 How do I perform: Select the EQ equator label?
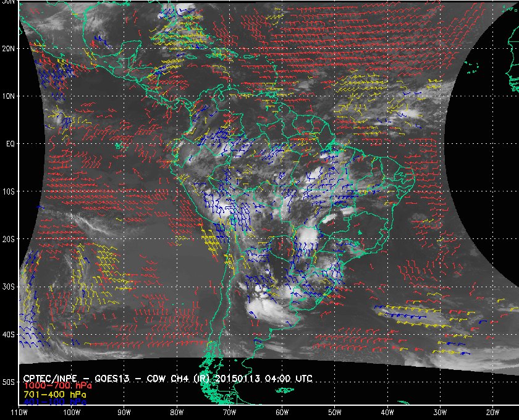11,144
